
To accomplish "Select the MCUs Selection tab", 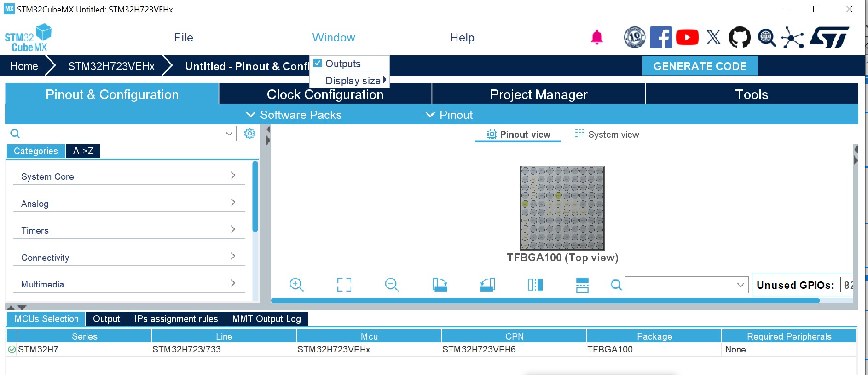I will click(46, 319).
